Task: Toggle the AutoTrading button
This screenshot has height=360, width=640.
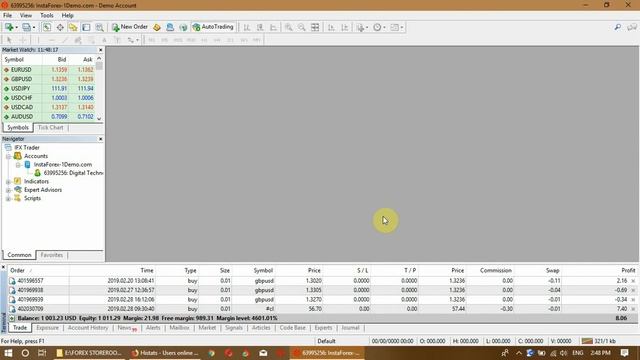Action: click(x=213, y=27)
